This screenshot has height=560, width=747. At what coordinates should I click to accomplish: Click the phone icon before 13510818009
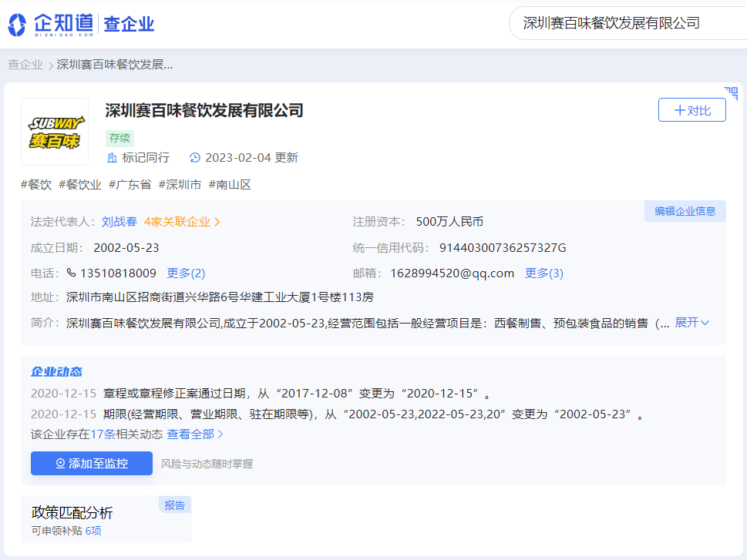[x=71, y=273]
